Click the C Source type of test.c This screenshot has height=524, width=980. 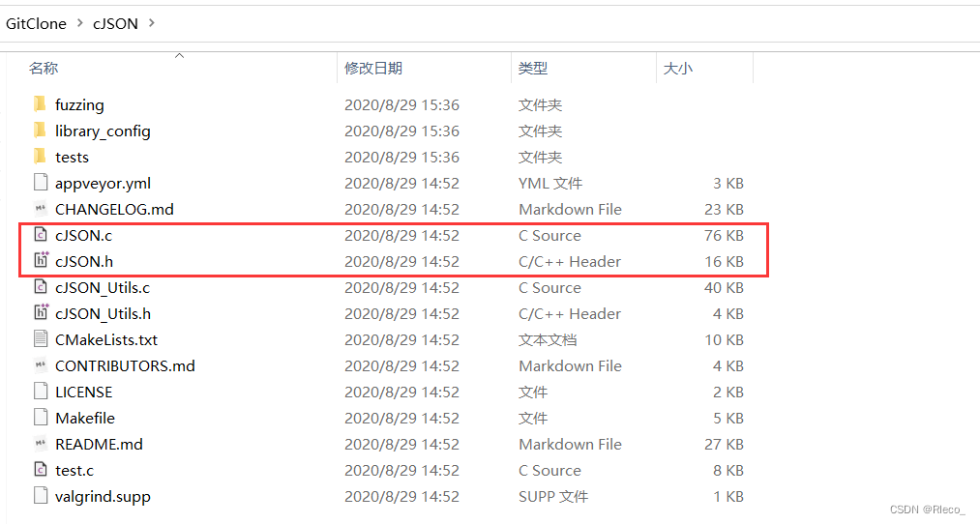(x=549, y=471)
